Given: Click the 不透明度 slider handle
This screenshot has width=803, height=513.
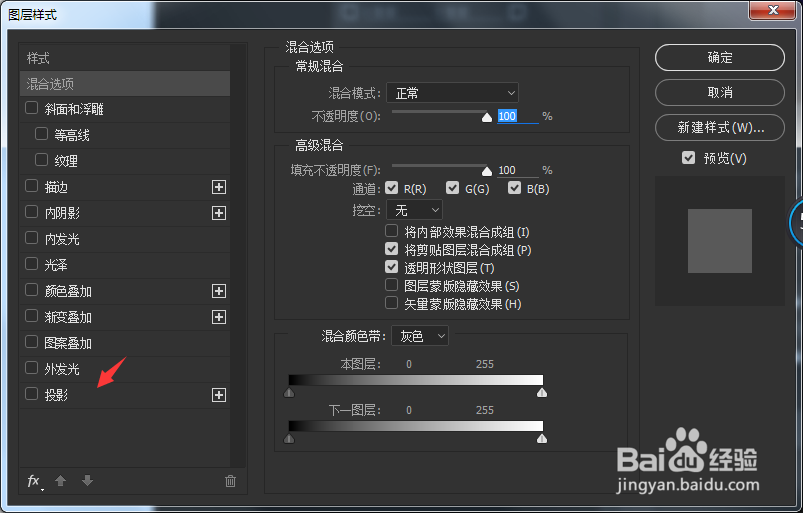Looking at the screenshot, I should click(x=487, y=117).
